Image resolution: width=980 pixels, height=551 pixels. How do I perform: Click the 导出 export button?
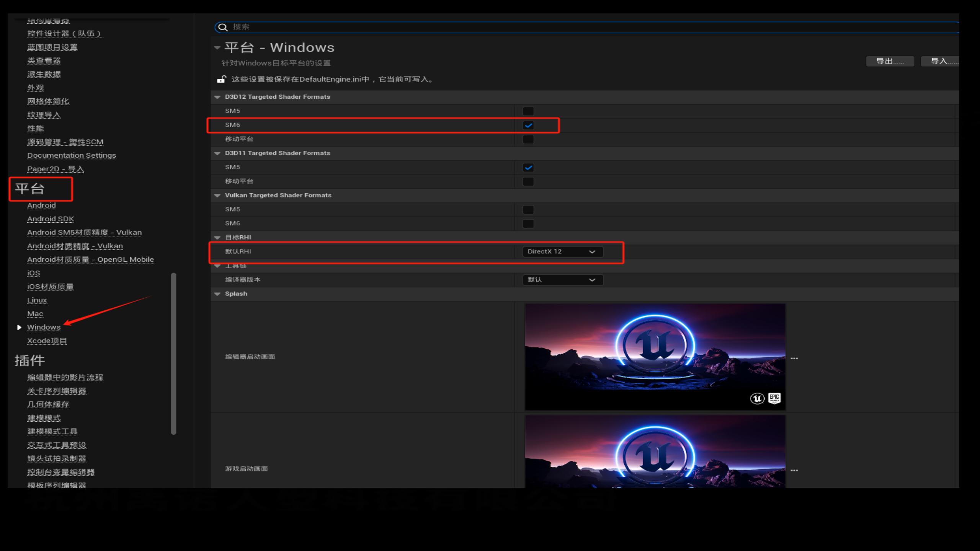[x=890, y=61]
